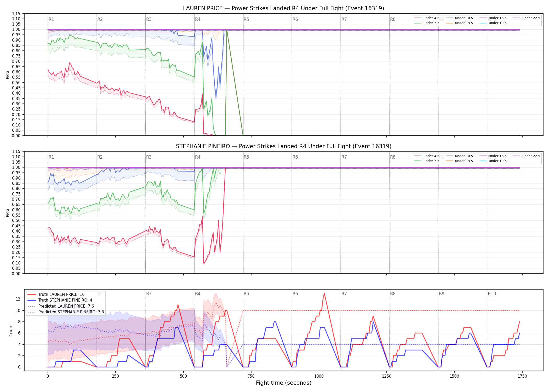Click the 'Count' y-axis label

[x=11, y=330]
